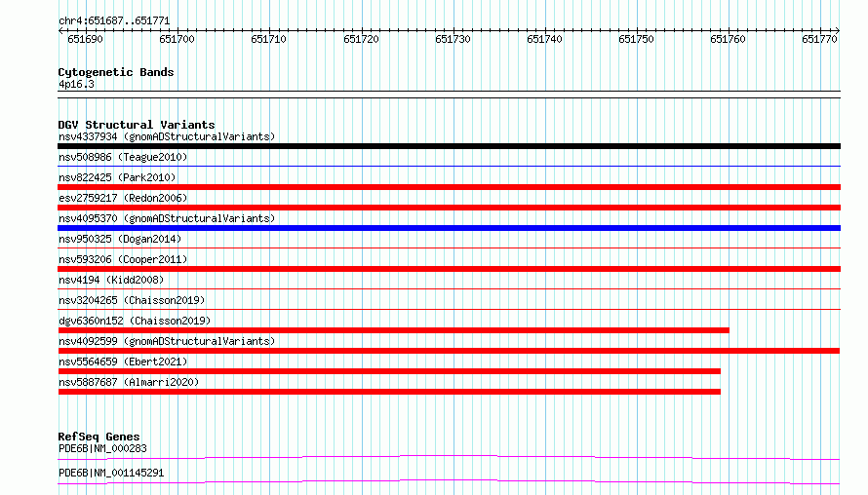Open nsv3204265 (Chaisson2019) variant label
The height and width of the screenshot is (495, 868).
pyautogui.click(x=132, y=300)
